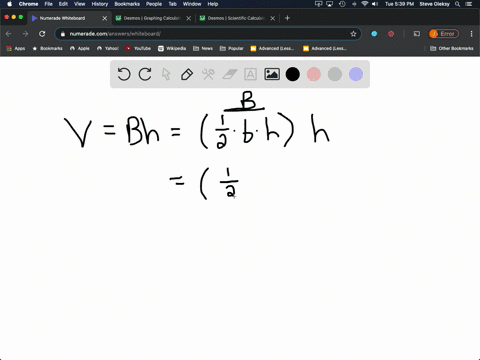This screenshot has width=480, height=360.
Task: Close the Desmos Graphing Calculator tab
Action: point(189,18)
